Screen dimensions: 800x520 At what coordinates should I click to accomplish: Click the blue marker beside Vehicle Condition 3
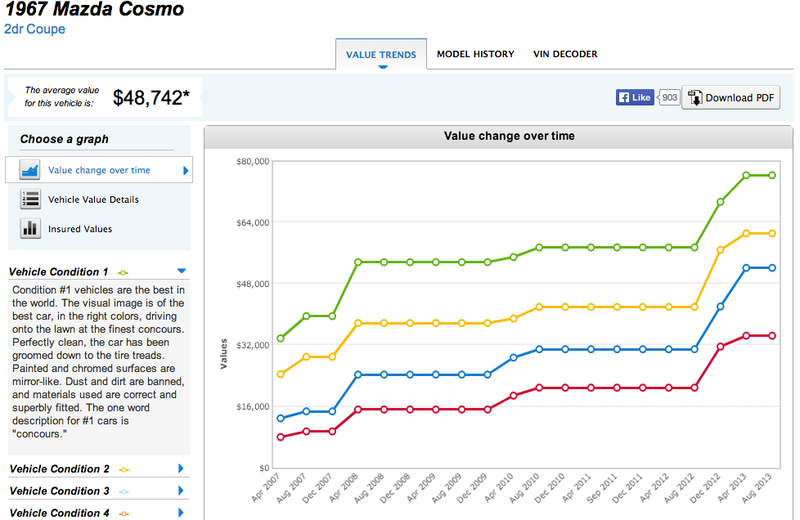point(123,492)
